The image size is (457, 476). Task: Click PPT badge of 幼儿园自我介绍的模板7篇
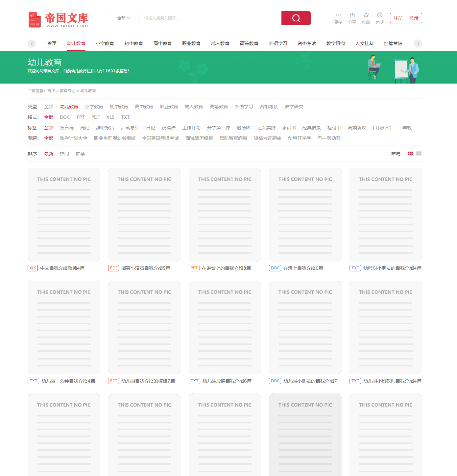tap(113, 381)
